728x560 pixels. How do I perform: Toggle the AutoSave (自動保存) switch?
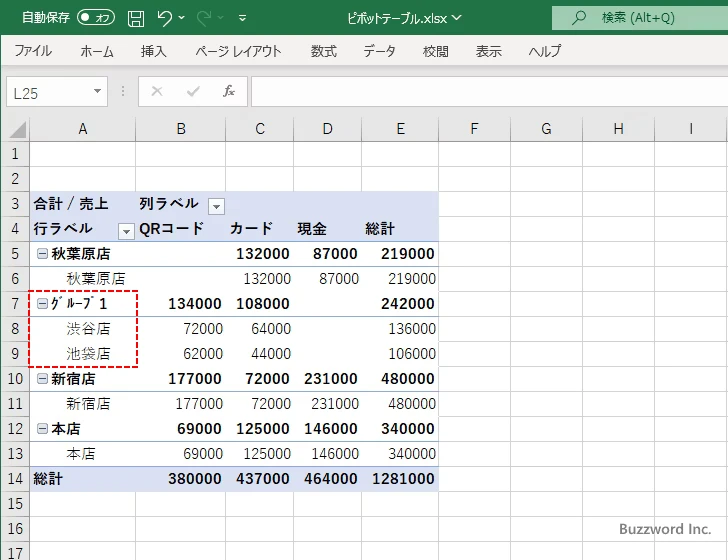click(96, 18)
